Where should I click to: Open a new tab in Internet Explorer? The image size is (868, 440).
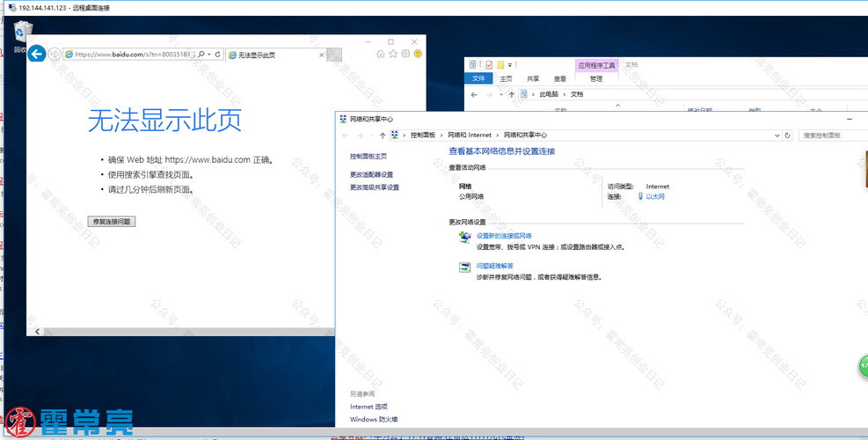334,55
